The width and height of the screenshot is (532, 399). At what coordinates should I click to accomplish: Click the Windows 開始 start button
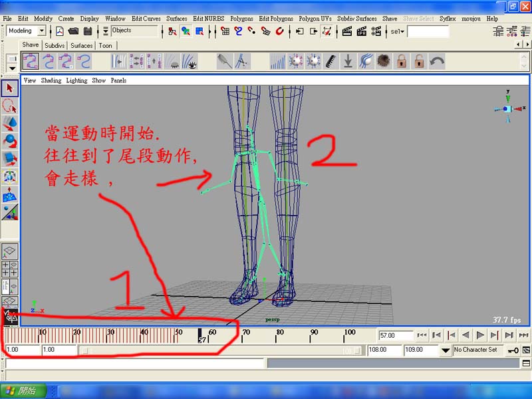click(23, 390)
